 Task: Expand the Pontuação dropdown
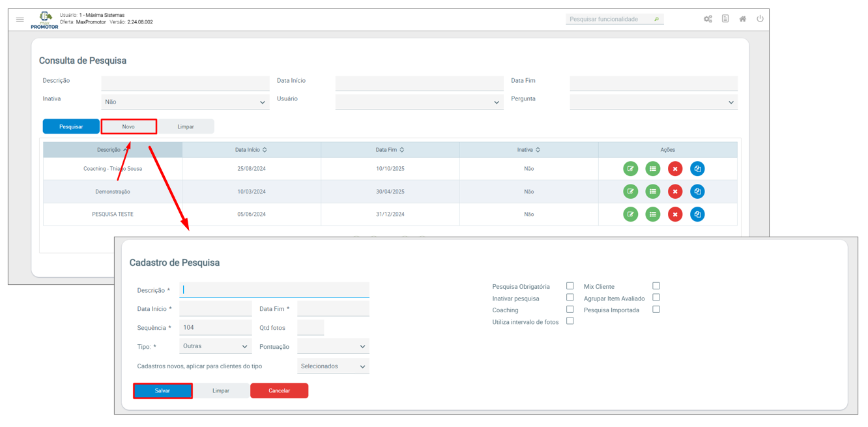coord(333,346)
